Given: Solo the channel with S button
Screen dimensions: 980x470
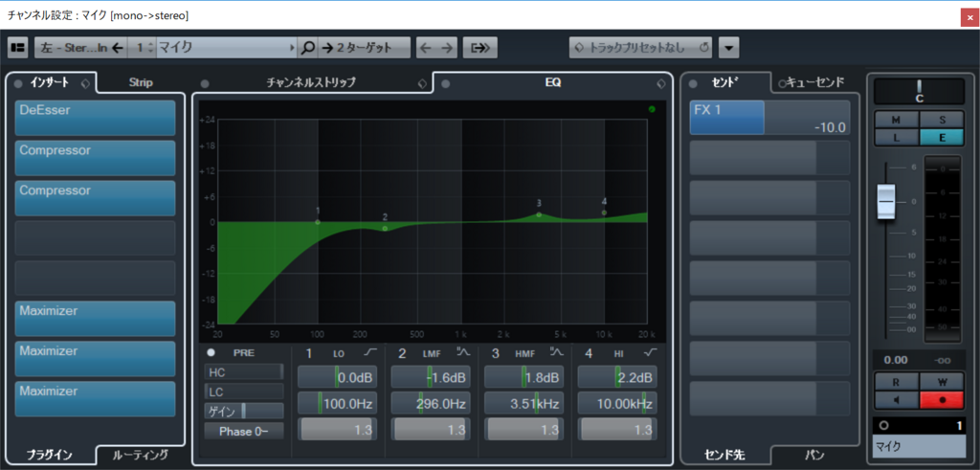Looking at the screenshot, I should [942, 120].
